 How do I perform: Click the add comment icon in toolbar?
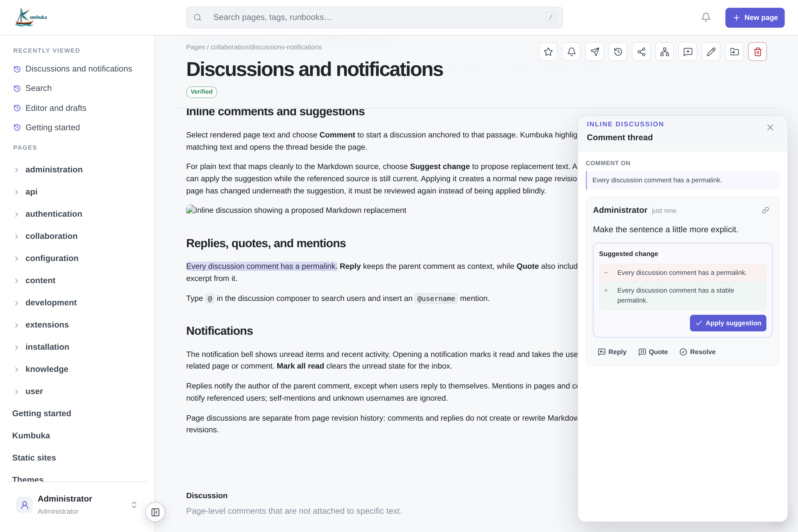[x=688, y=52]
